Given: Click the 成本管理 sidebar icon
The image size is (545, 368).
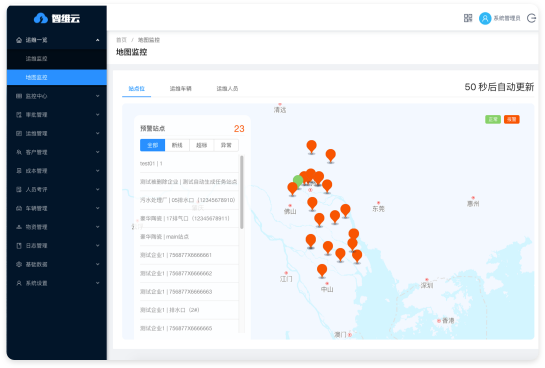Looking at the screenshot, I should pyautogui.click(x=19, y=171).
